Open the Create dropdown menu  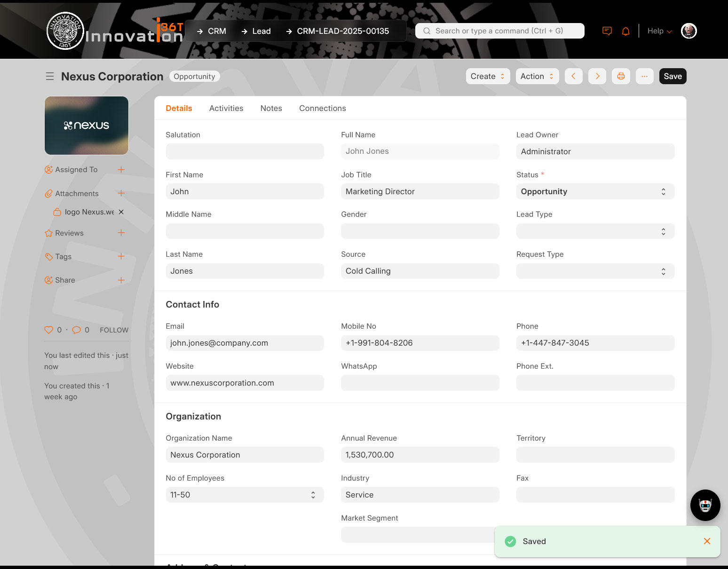pos(488,76)
